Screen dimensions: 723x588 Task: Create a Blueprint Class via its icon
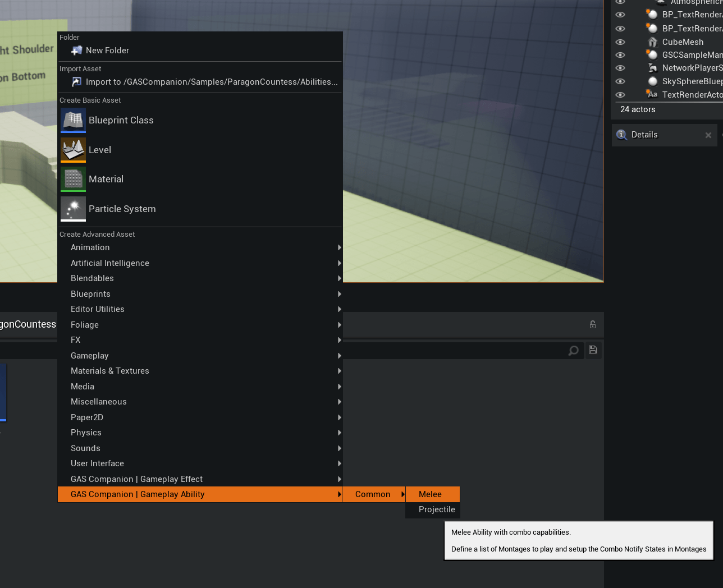[x=73, y=120]
